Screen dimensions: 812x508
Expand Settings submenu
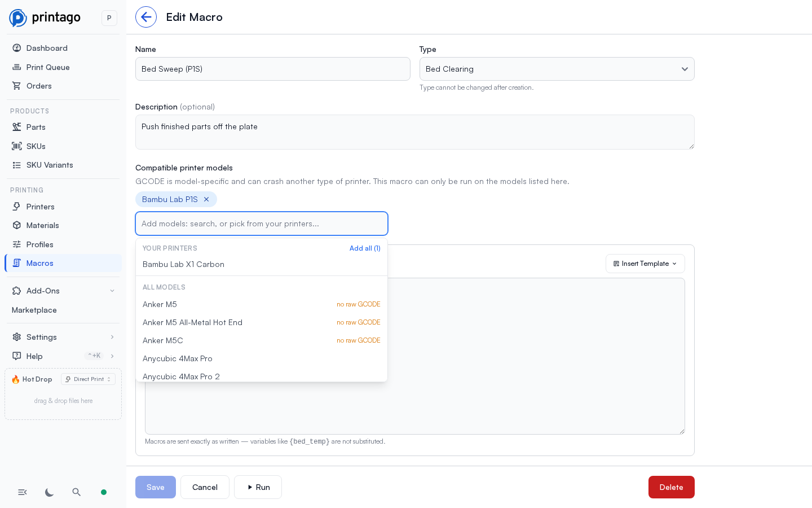click(x=63, y=337)
